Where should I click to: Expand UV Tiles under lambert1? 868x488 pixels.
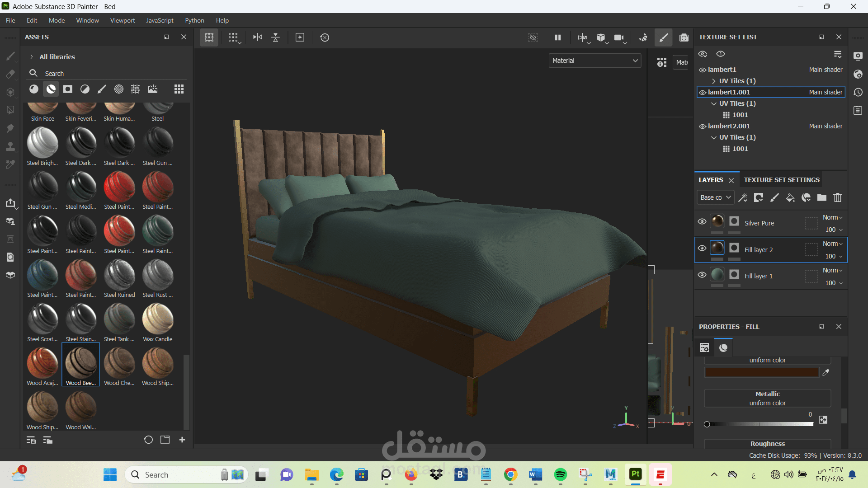(713, 81)
